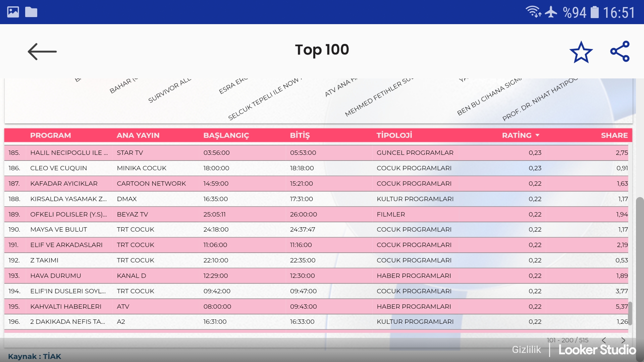
Task: Tap the Wi-Fi status icon
Action: [x=533, y=12]
